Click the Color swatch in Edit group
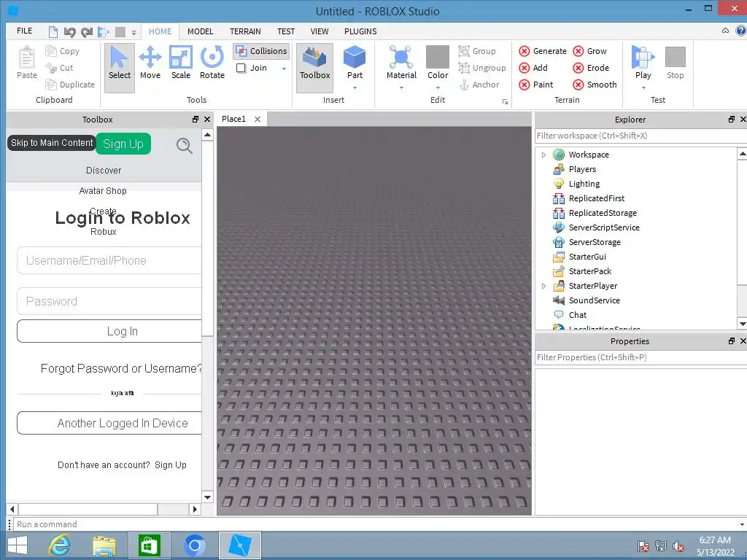 (438, 57)
